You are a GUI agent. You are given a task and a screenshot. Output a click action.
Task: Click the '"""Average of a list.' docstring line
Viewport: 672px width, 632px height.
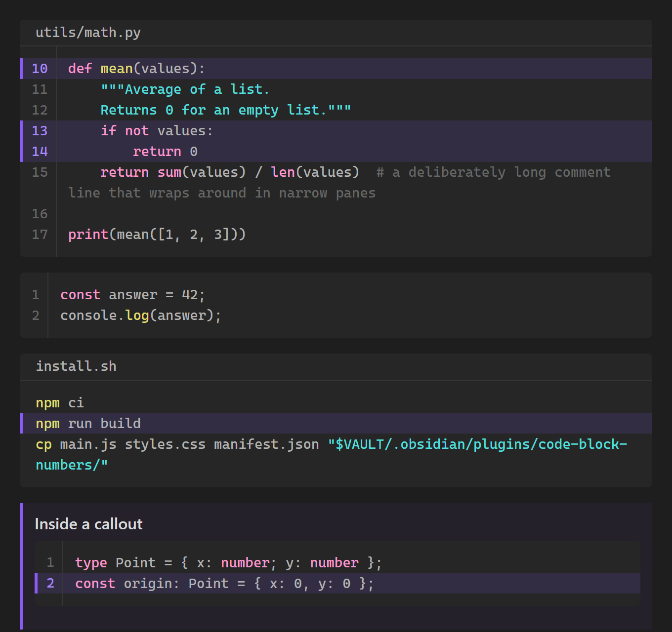(185, 89)
